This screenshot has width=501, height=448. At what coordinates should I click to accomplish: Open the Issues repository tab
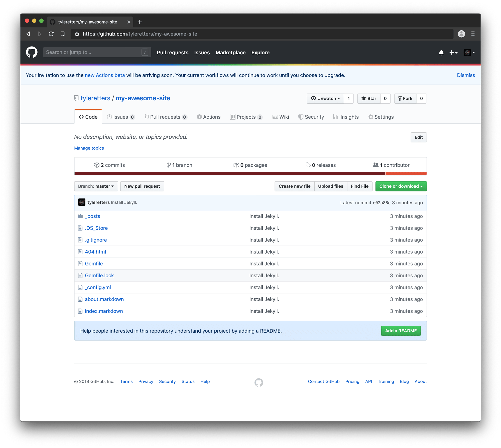[121, 117]
